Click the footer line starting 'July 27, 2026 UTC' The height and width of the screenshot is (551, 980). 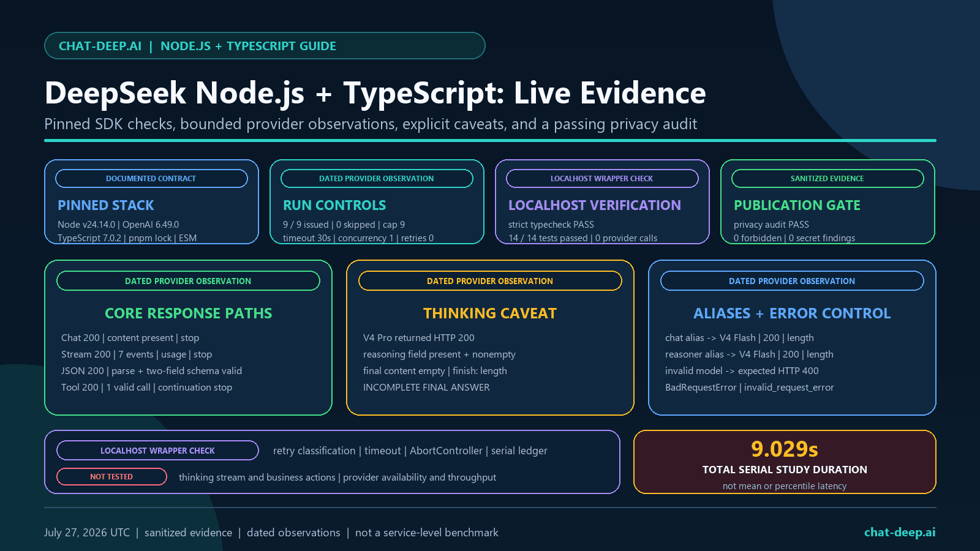pyautogui.click(x=271, y=533)
